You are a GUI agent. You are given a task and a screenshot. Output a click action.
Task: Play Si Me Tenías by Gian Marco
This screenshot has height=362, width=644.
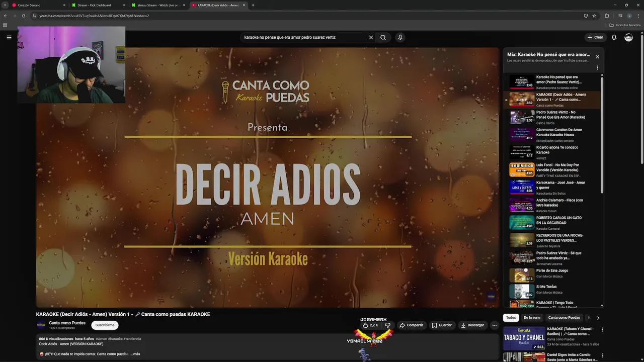(x=552, y=291)
